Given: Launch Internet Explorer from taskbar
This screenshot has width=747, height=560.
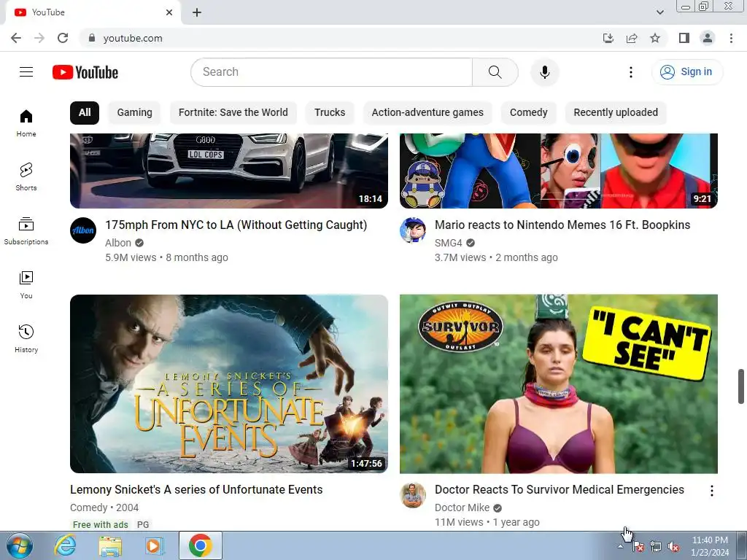Looking at the screenshot, I should pyautogui.click(x=65, y=545).
